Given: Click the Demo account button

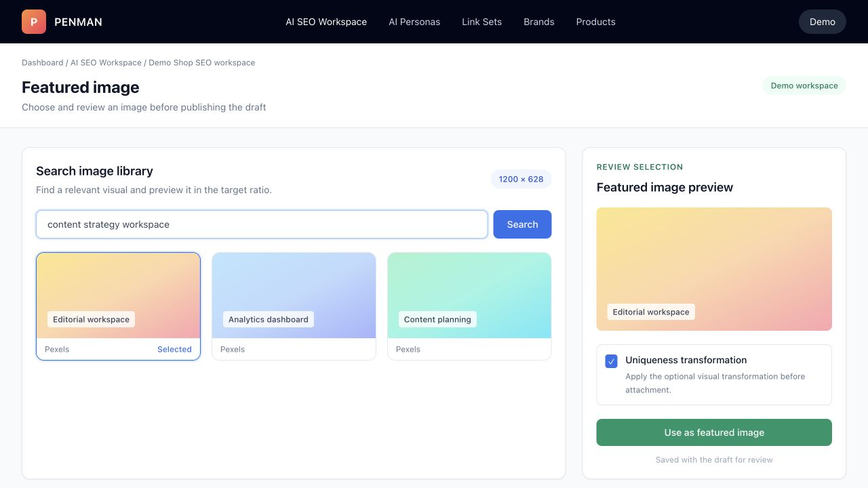Looking at the screenshot, I should (x=823, y=22).
